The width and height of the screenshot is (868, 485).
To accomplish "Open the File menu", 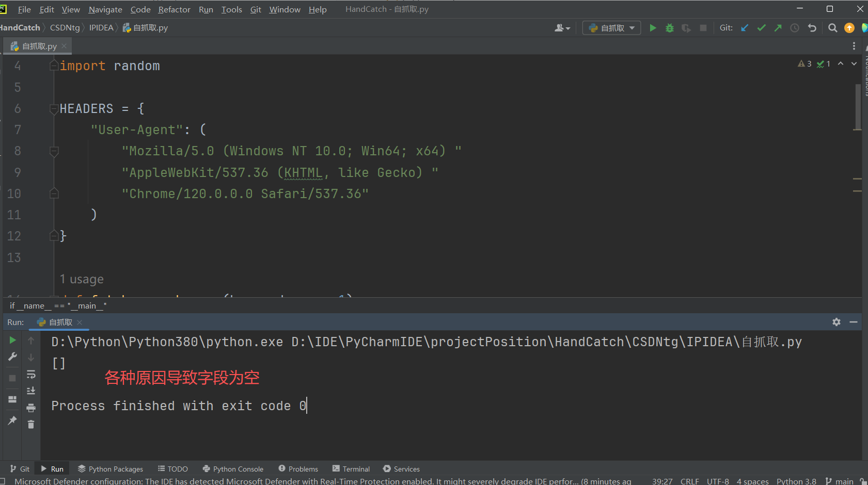I will (x=24, y=9).
